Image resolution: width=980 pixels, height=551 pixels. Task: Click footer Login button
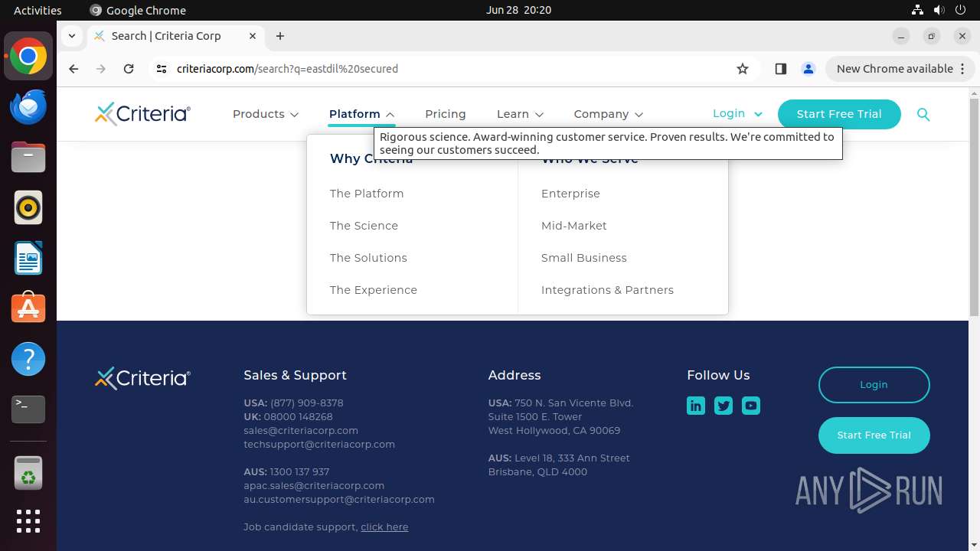coord(874,385)
